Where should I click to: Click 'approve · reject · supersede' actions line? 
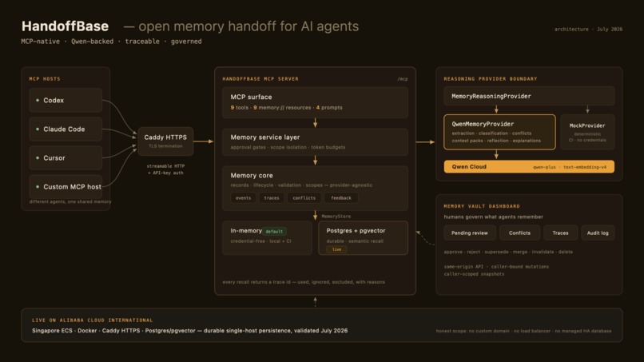(x=508, y=252)
